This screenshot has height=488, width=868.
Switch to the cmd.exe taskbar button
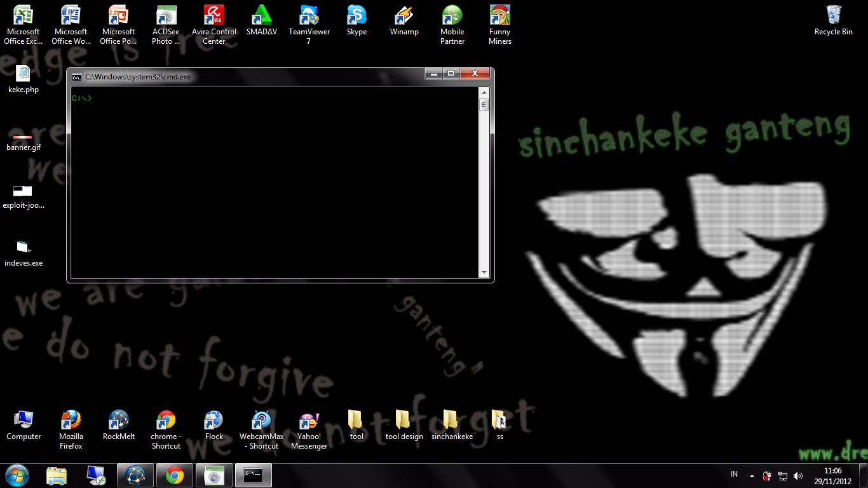coord(254,475)
